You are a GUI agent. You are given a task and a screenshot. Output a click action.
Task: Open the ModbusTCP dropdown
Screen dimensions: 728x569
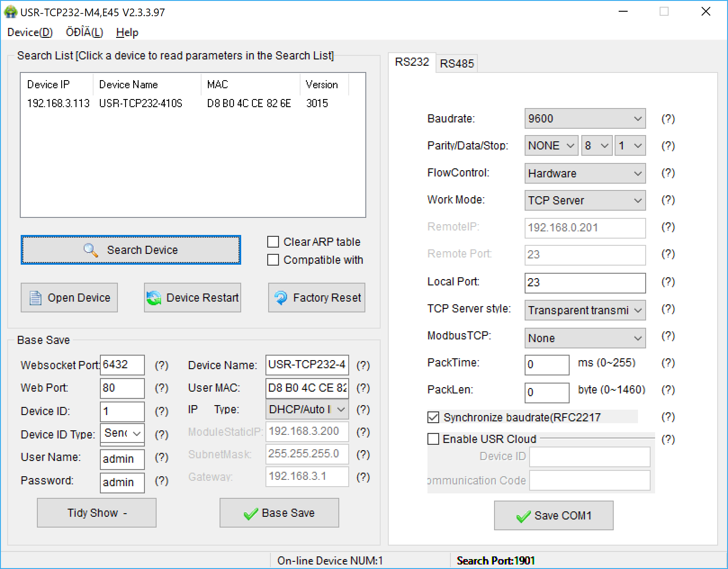tap(585, 338)
